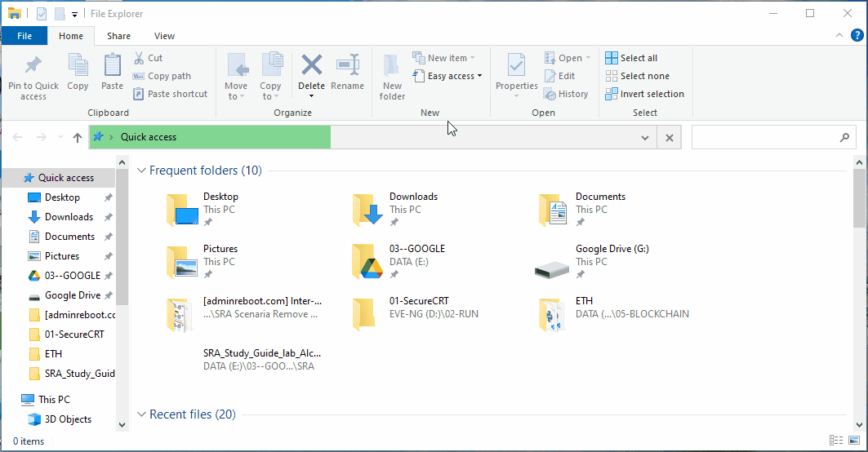868x452 pixels.
Task: Click the Copy icon in Clipboard group
Action: tap(78, 64)
